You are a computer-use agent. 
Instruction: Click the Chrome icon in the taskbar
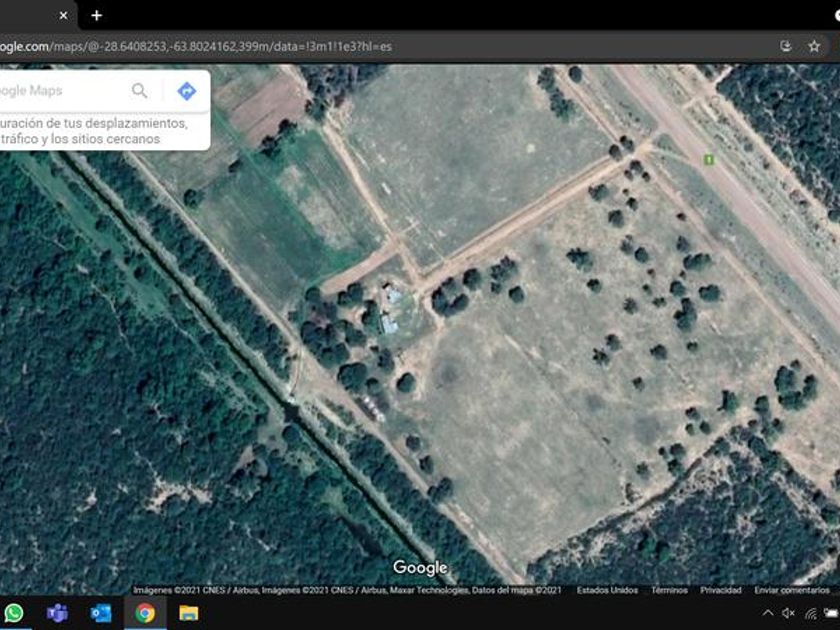(145, 612)
